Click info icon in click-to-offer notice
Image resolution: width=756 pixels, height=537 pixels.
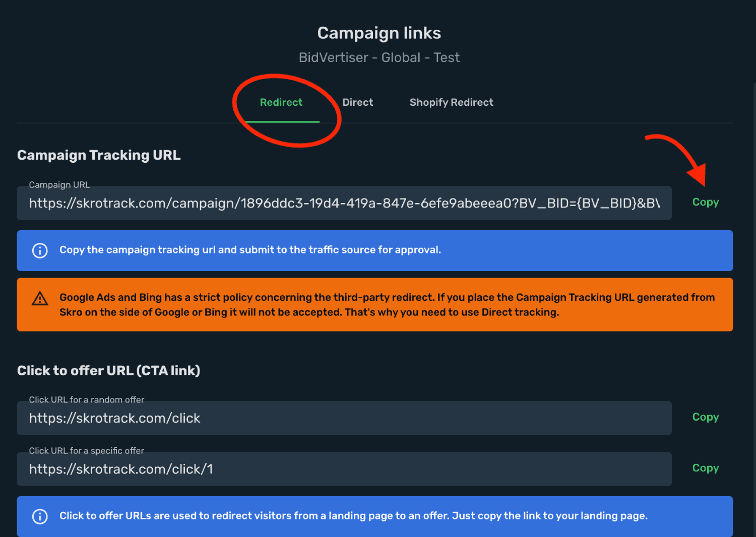(x=40, y=516)
